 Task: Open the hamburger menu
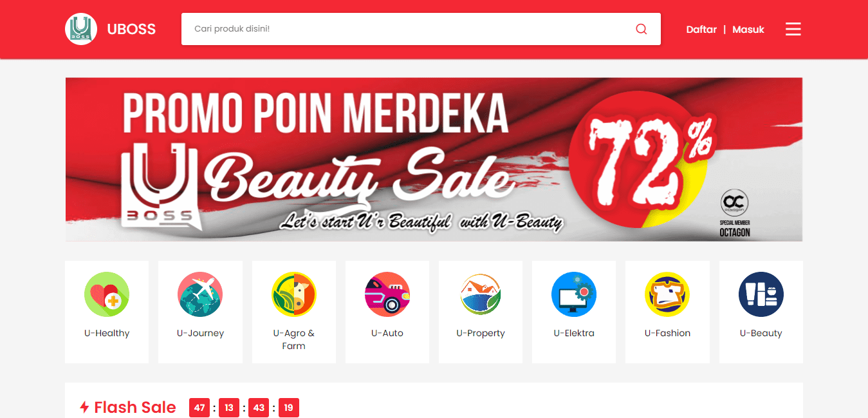tap(793, 29)
